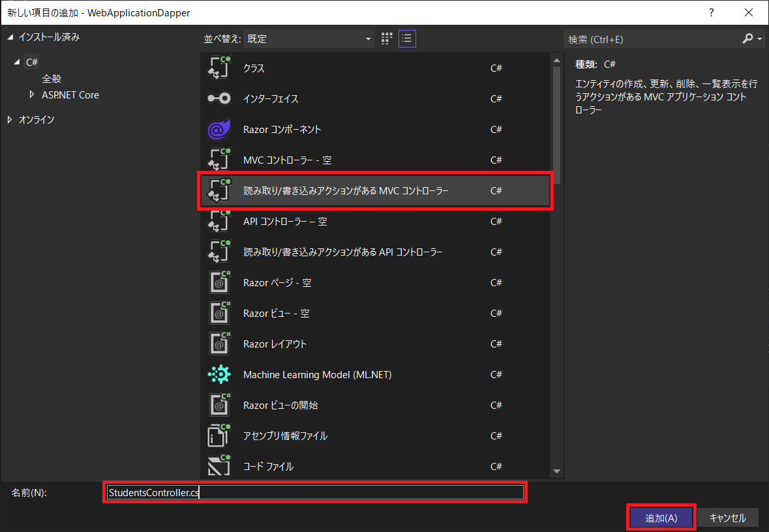Expand the ASP.NET Core tree node
Image resolution: width=769 pixels, height=532 pixels.
coord(32,95)
